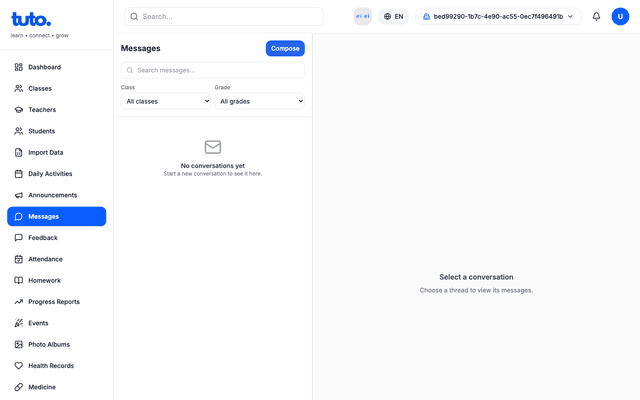Screen dimensions: 640x400
Task: Click the Messages chat bubble icon
Action: (18, 216)
